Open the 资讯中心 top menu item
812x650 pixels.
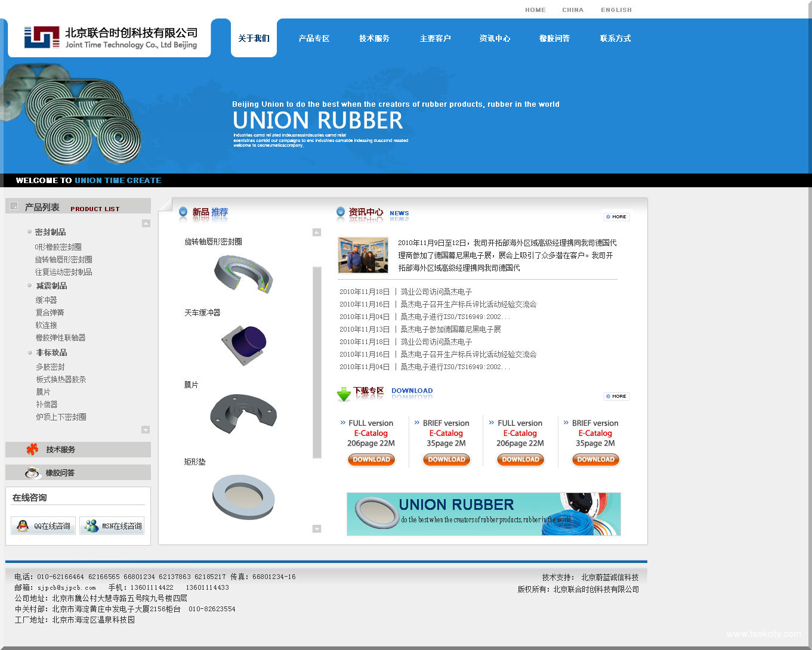pyautogui.click(x=495, y=38)
